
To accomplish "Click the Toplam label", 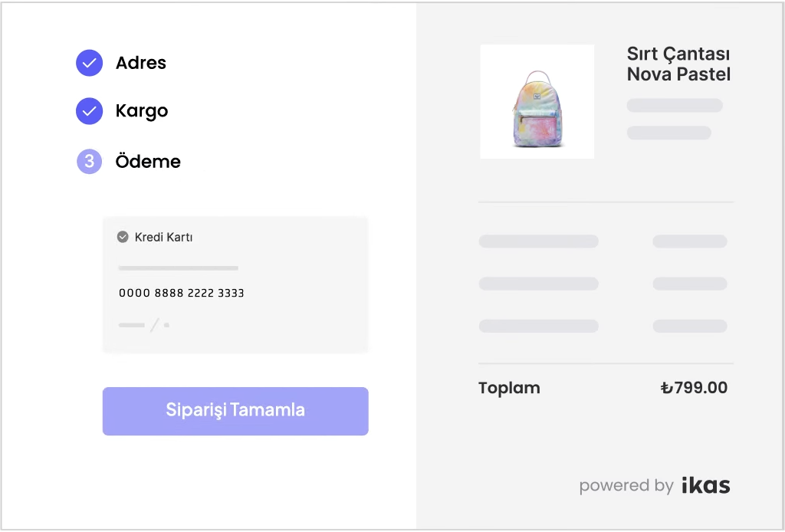I will tap(509, 388).
